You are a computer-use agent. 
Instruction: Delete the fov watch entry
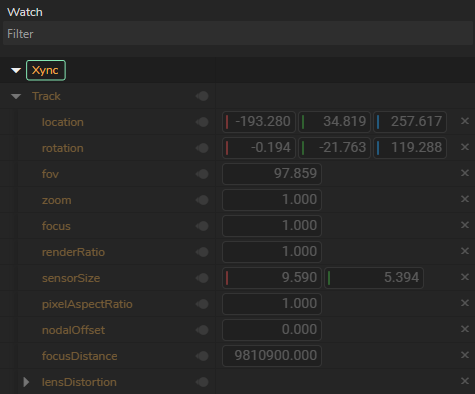[x=465, y=173]
